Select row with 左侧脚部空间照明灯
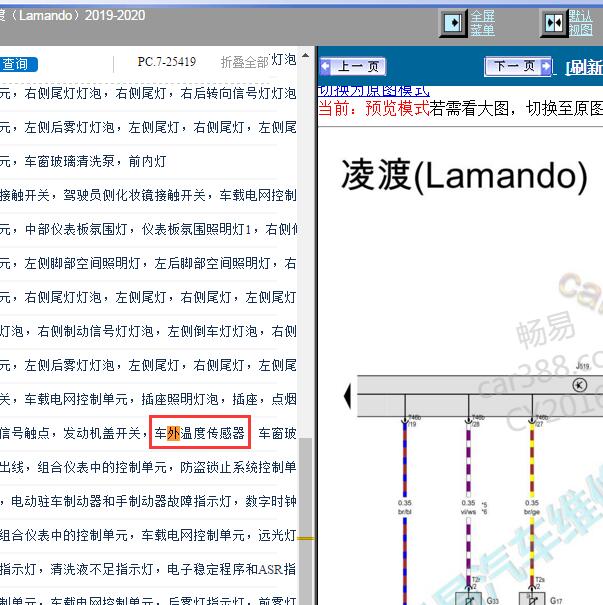Viewport: 603px width, 605px height. click(148, 263)
